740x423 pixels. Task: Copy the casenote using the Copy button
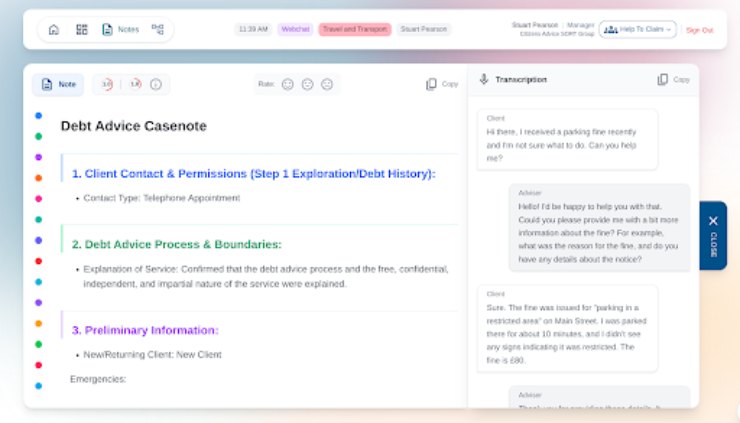point(442,84)
